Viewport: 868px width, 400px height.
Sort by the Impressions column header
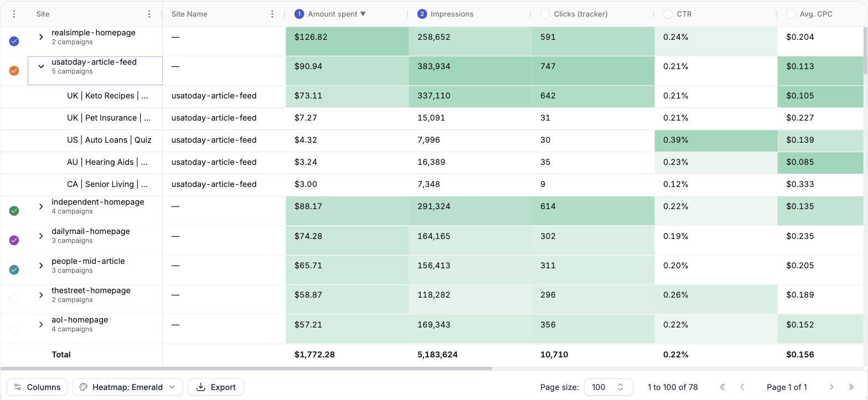pyautogui.click(x=452, y=14)
